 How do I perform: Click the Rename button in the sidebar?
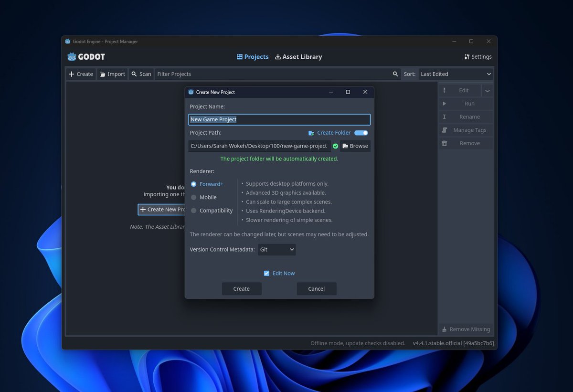466,117
